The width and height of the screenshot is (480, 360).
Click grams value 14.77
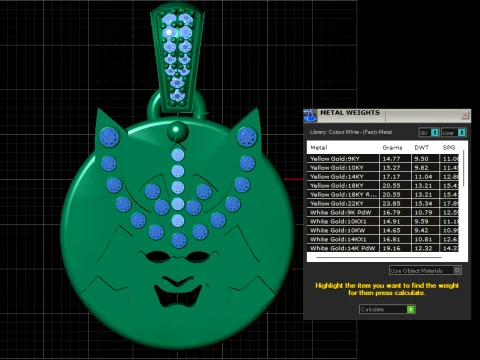391,159
